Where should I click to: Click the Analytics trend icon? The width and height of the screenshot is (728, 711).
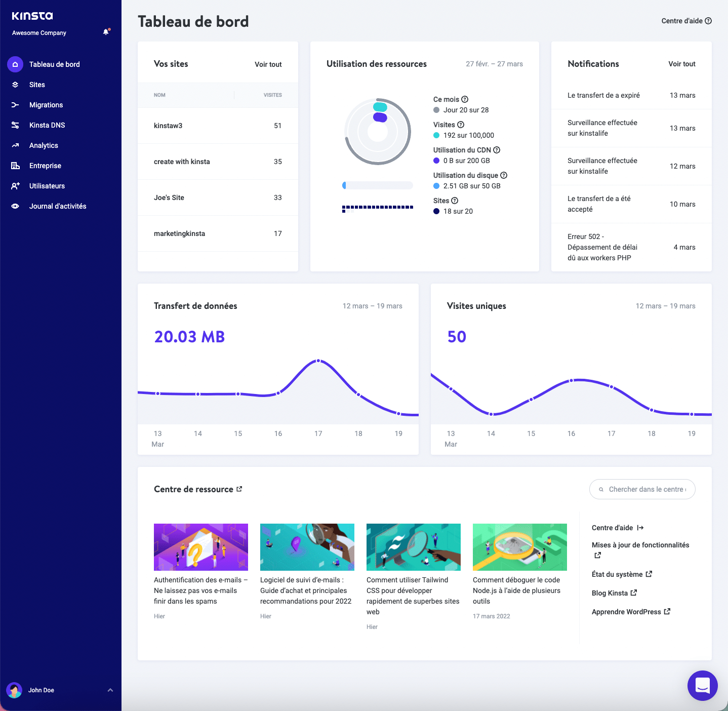tap(15, 145)
